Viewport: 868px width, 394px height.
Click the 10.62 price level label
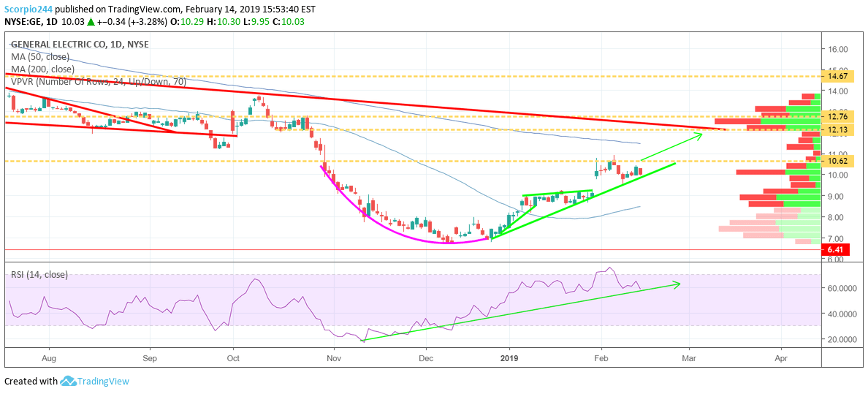tap(839, 162)
